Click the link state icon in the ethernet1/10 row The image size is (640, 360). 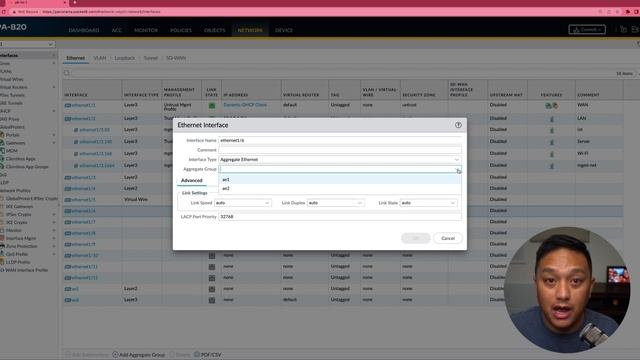(x=212, y=256)
